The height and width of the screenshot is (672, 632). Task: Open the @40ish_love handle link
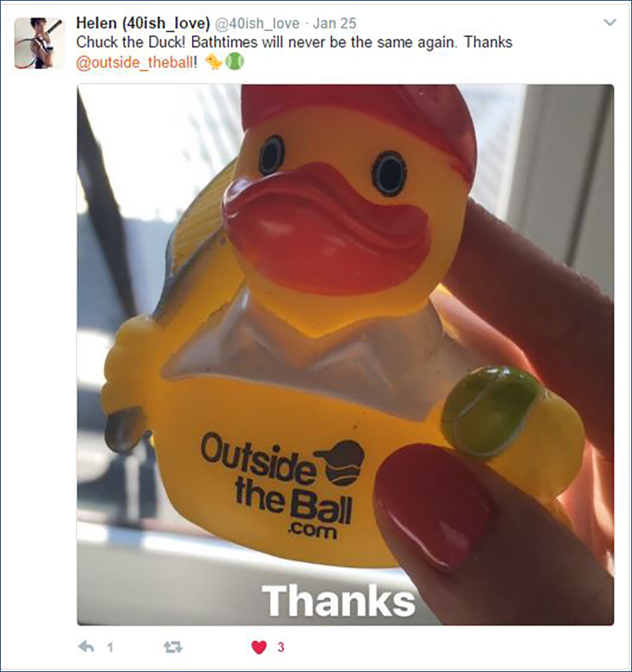(257, 23)
